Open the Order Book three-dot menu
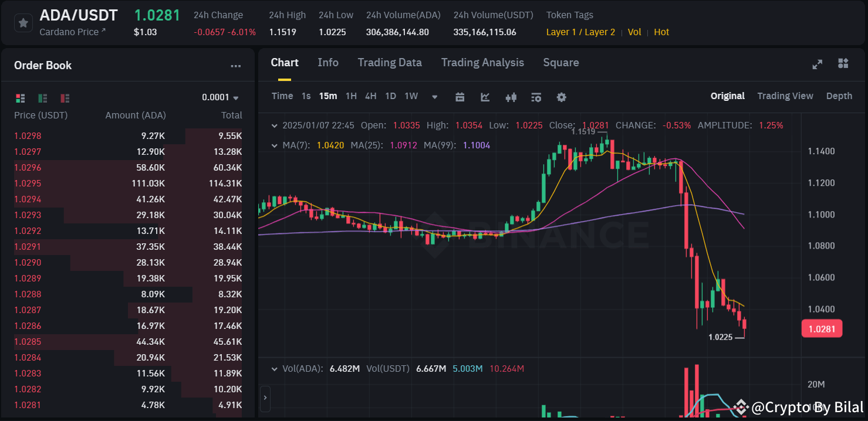868x421 pixels. [x=236, y=66]
